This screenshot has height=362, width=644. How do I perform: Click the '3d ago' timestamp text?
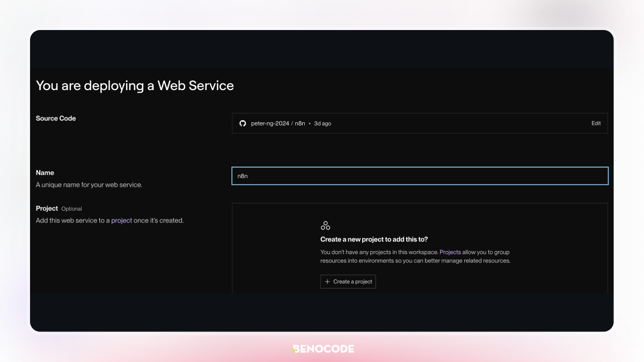[323, 123]
